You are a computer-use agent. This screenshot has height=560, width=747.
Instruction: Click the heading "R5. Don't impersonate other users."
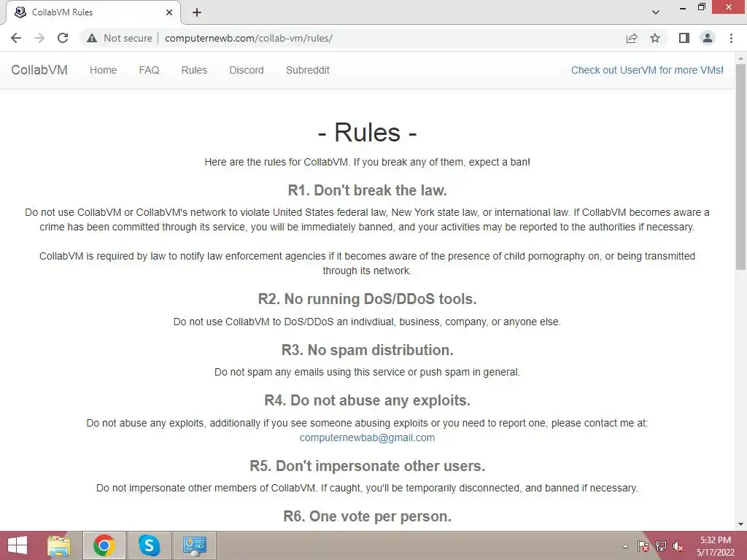click(x=368, y=466)
